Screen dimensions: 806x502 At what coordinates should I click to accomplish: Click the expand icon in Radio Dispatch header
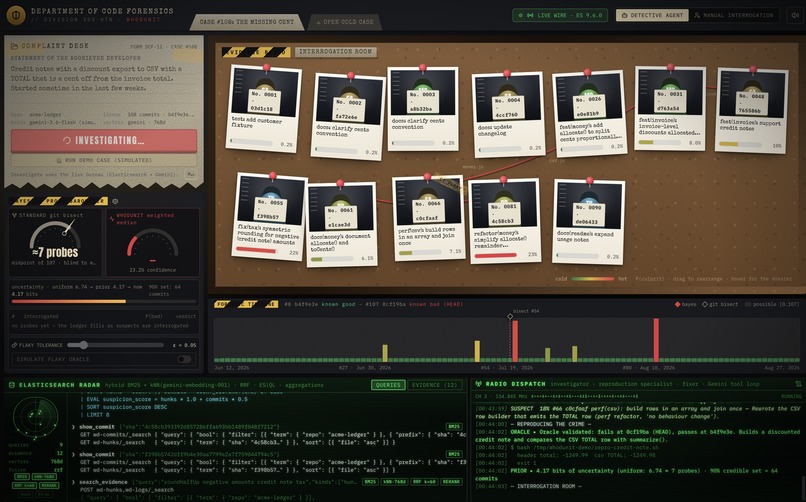pyautogui.click(x=798, y=384)
